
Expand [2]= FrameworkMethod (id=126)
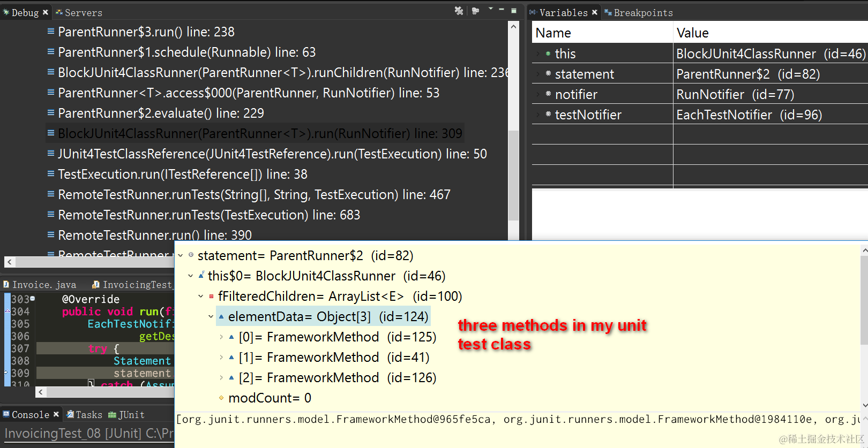(221, 378)
